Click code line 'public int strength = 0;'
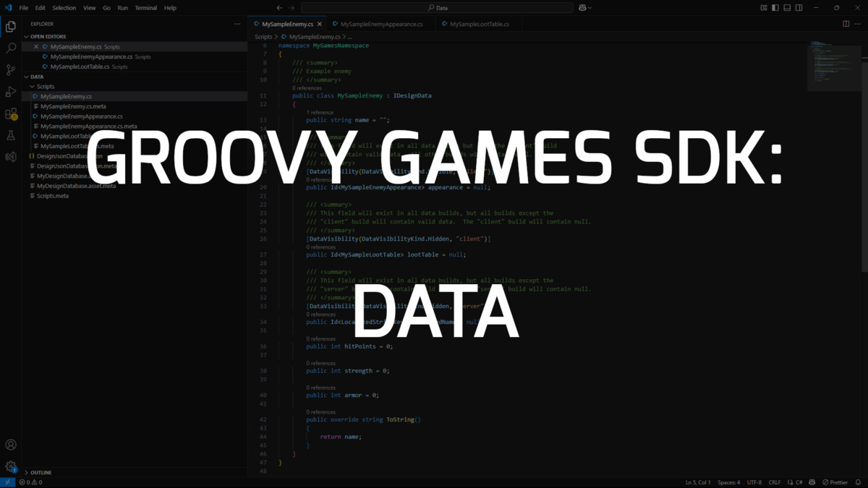Screen dimensions: 868x488 [x=347, y=371]
